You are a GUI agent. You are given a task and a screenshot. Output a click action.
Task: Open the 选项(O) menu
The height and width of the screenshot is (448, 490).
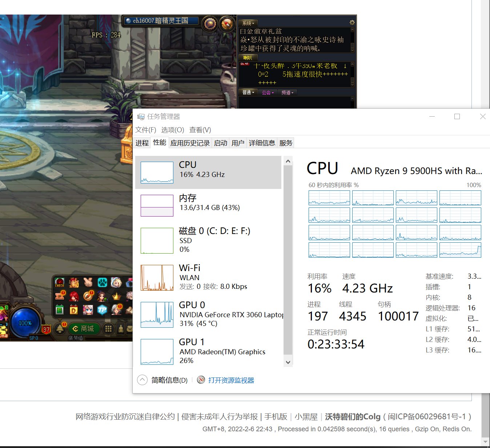[173, 130]
